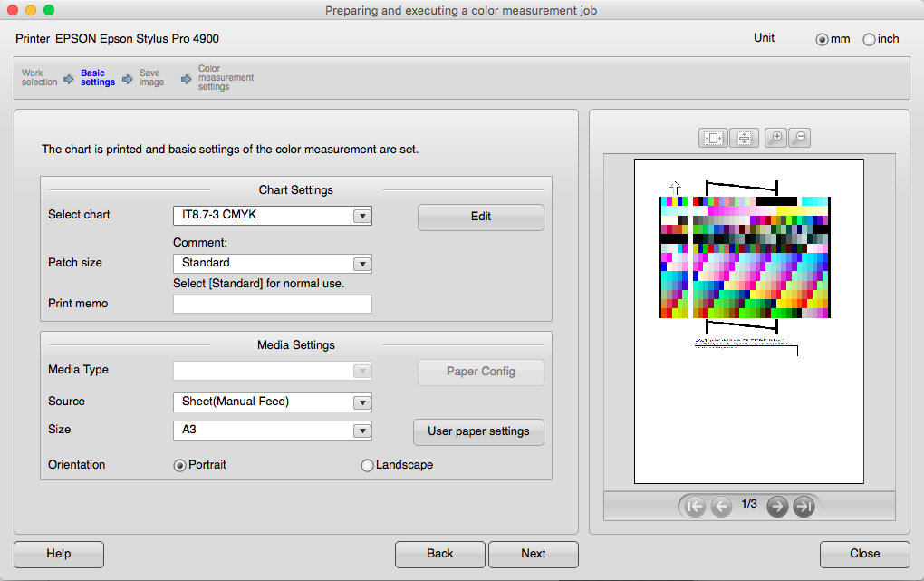Click the Edit chart button
This screenshot has height=581, width=924.
click(x=481, y=217)
